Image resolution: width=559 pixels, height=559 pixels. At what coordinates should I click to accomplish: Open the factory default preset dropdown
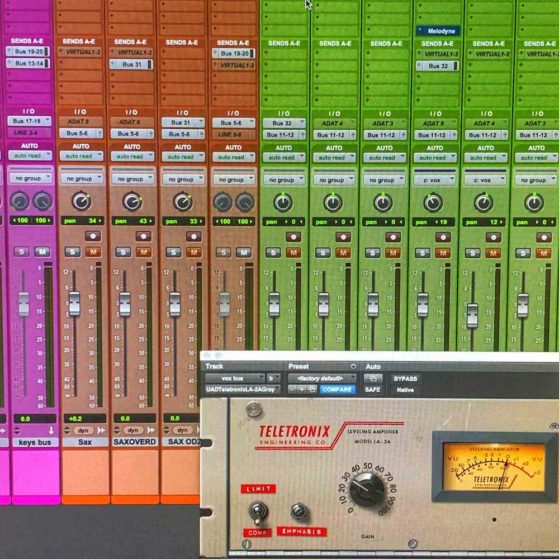coord(322,378)
